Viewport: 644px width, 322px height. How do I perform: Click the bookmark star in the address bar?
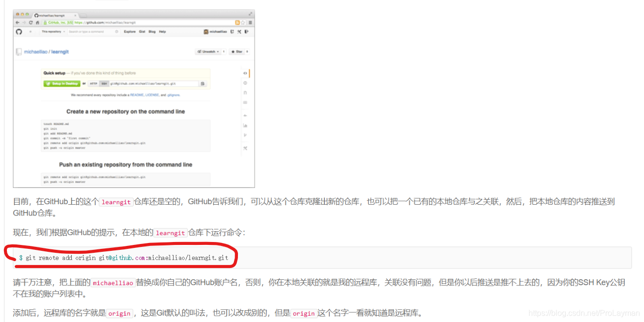243,23
